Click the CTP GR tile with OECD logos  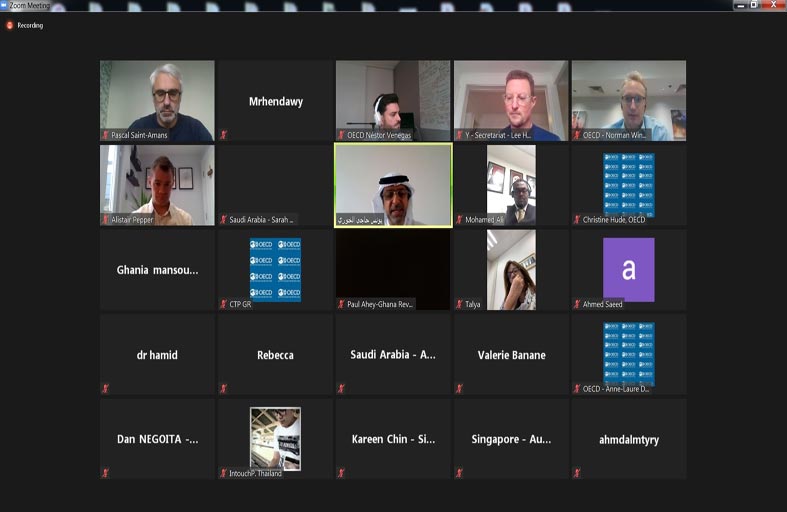(275, 268)
